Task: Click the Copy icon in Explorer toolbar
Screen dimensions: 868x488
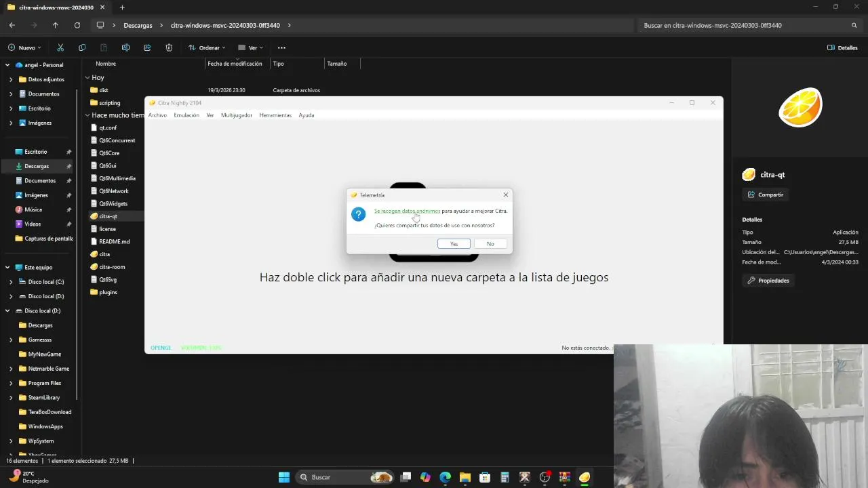Action: point(82,47)
